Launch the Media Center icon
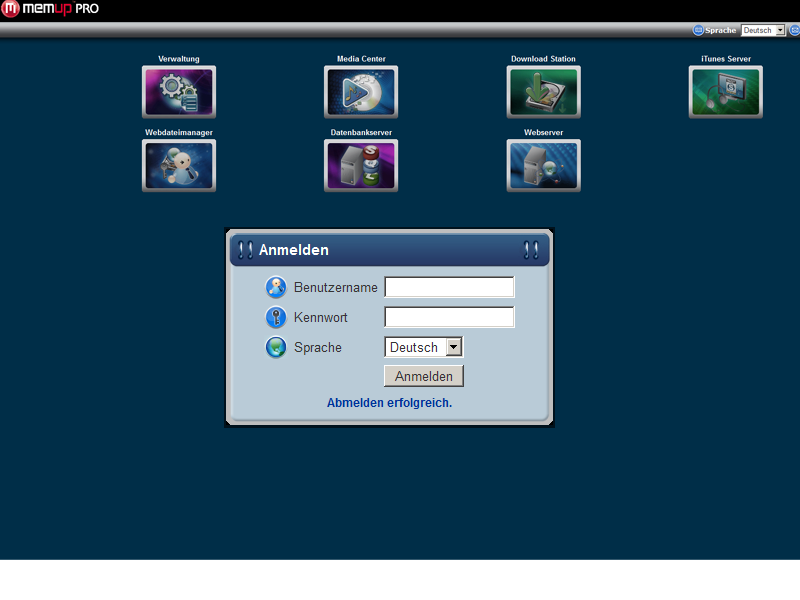 click(361, 92)
